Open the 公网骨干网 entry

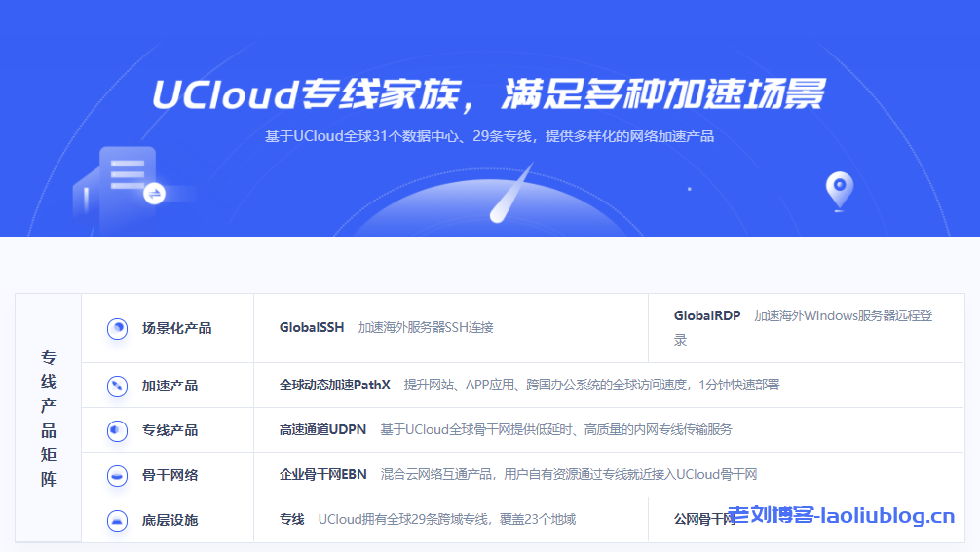(701, 520)
